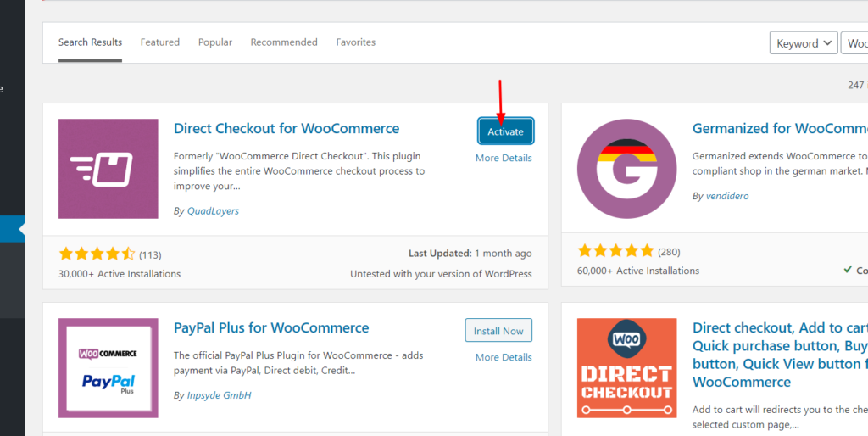
Task: Show the Favorites tab
Action: (x=355, y=42)
